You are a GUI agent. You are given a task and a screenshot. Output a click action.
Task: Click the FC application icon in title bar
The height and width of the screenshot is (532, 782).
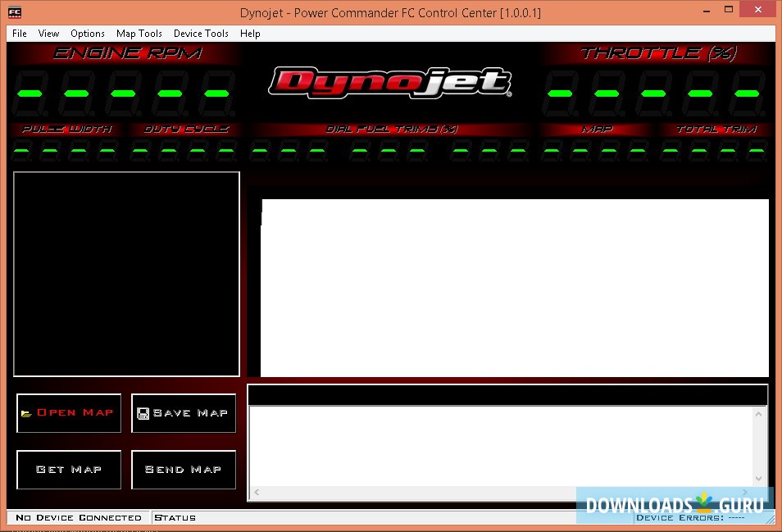[x=15, y=12]
